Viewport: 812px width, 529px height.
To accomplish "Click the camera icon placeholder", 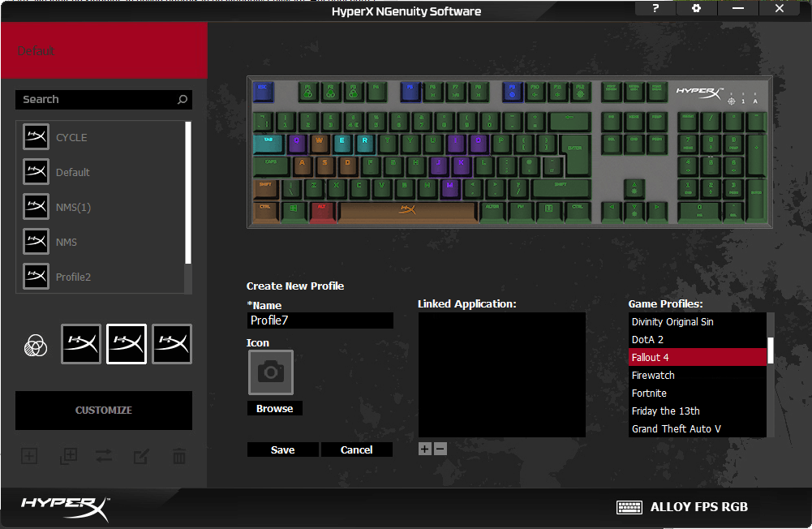I will (271, 372).
